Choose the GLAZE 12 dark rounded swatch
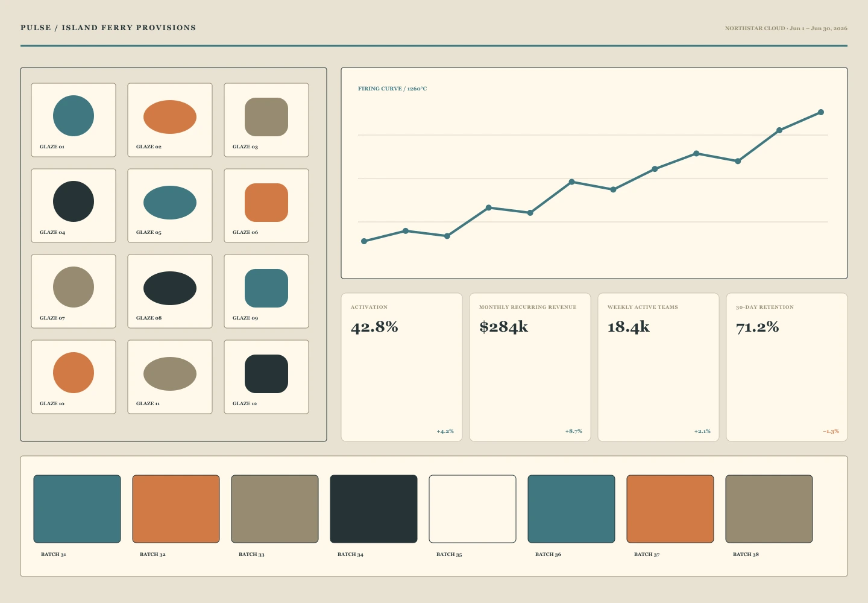868x603 pixels. click(x=266, y=374)
